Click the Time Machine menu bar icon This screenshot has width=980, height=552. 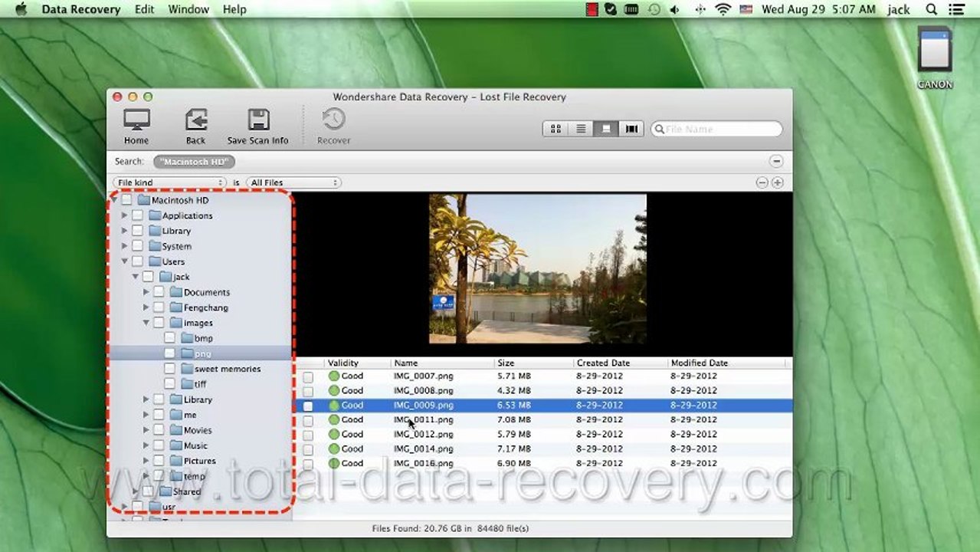[654, 9]
